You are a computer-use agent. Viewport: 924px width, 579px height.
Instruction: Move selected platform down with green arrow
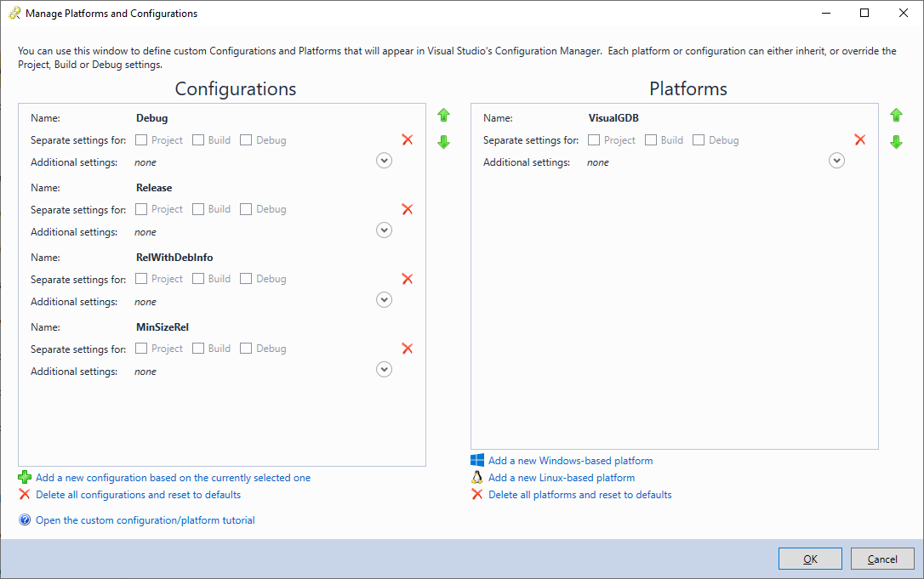click(896, 142)
